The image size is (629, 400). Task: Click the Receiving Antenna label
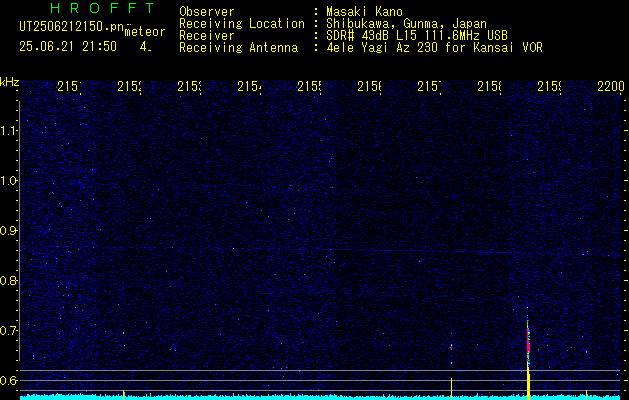(239, 48)
